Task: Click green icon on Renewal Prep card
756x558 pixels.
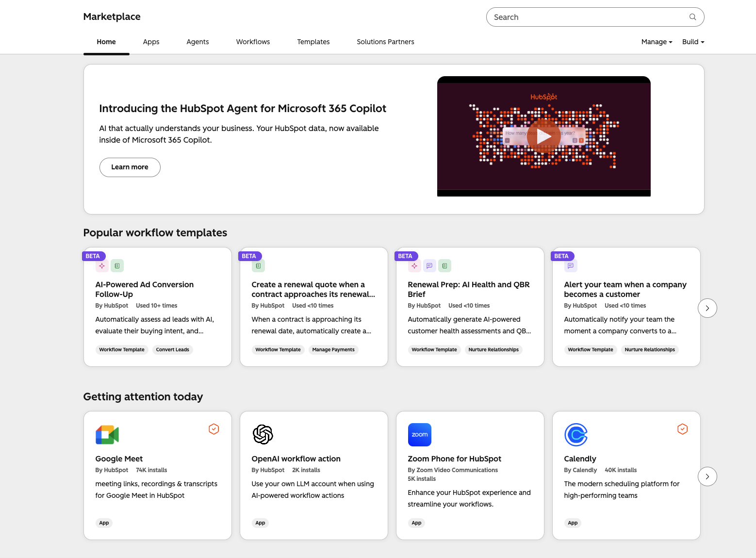Action: pos(445,266)
